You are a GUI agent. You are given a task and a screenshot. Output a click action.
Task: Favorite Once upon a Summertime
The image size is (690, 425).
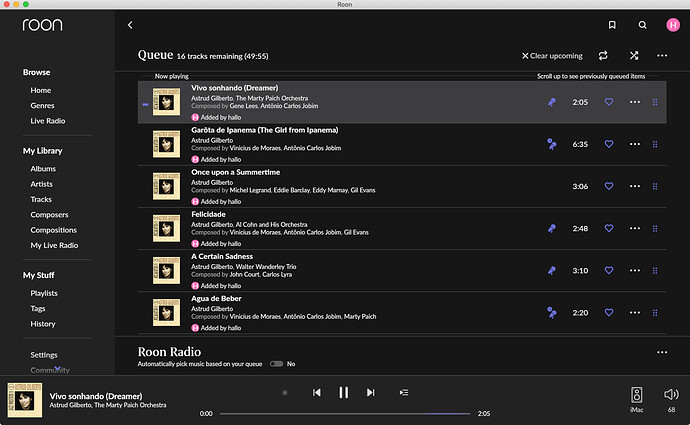(609, 186)
